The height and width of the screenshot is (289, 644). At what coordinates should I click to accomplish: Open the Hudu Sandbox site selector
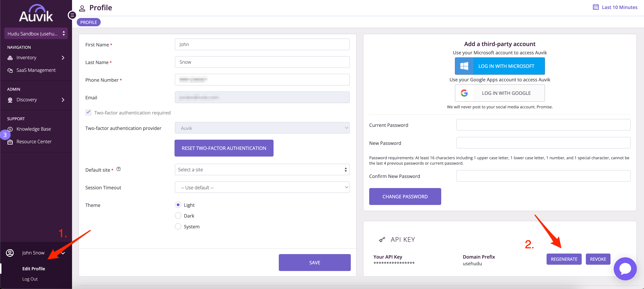coord(36,33)
